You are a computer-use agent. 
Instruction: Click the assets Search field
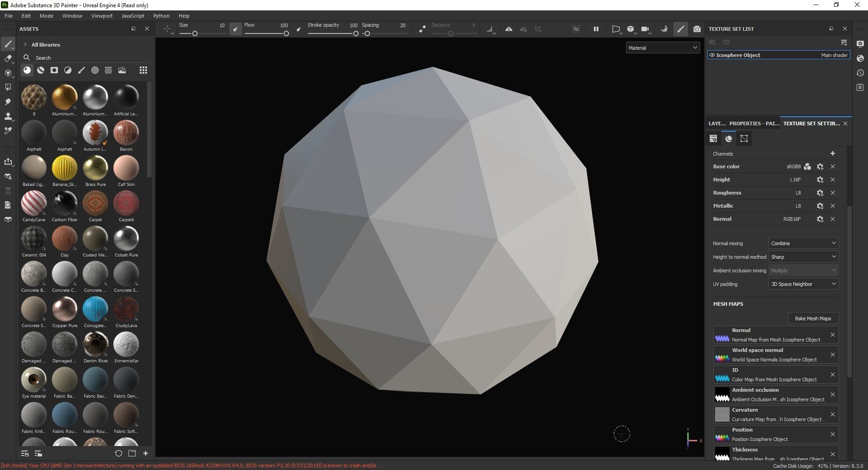pyautogui.click(x=86, y=57)
